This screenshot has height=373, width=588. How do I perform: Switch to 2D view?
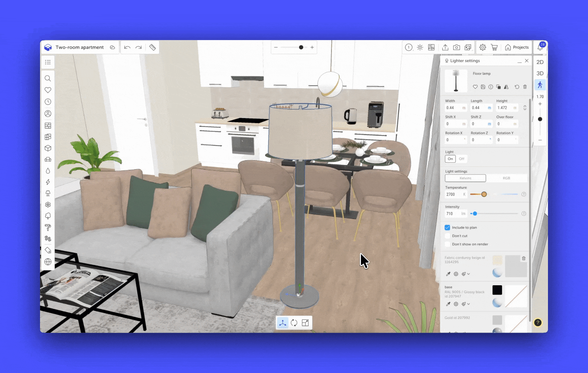click(x=540, y=62)
